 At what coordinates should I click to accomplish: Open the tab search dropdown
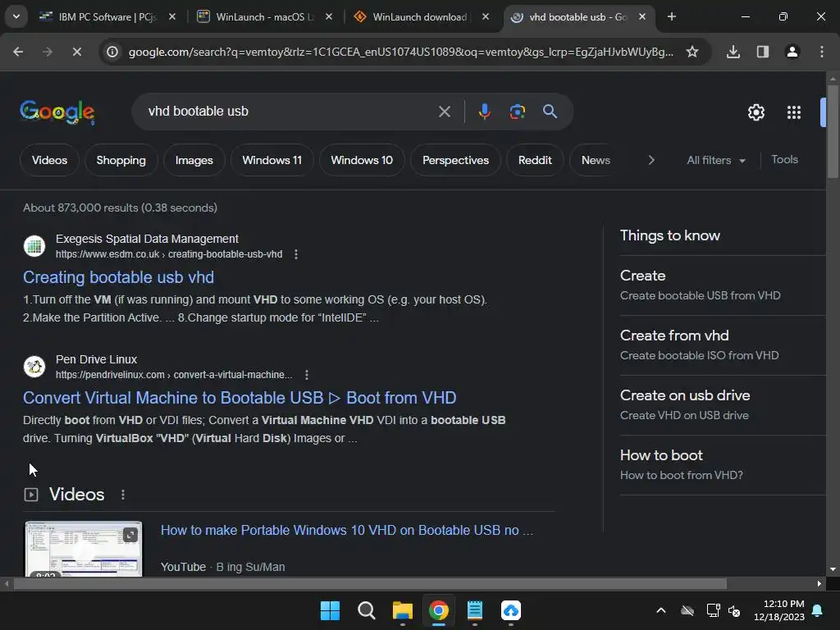click(x=16, y=16)
